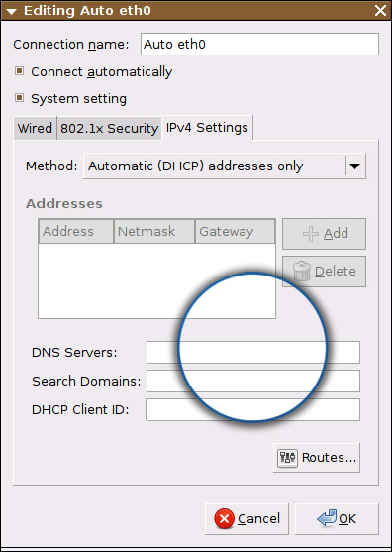Select Automatic (DHCP) addresses only combo box
The width and height of the screenshot is (392, 552).
pyautogui.click(x=225, y=166)
